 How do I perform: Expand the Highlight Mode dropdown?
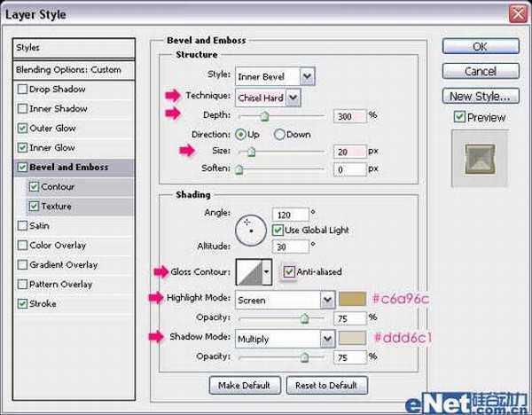326,300
